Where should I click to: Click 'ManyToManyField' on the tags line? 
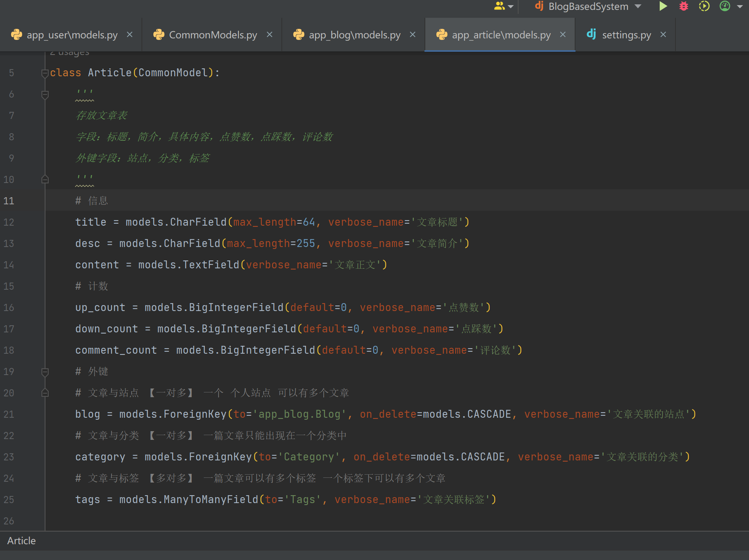211,500
